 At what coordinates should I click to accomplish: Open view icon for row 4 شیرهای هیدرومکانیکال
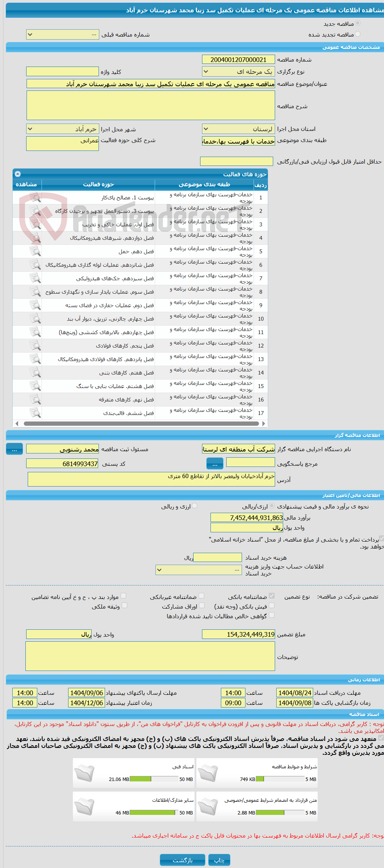tap(35, 238)
